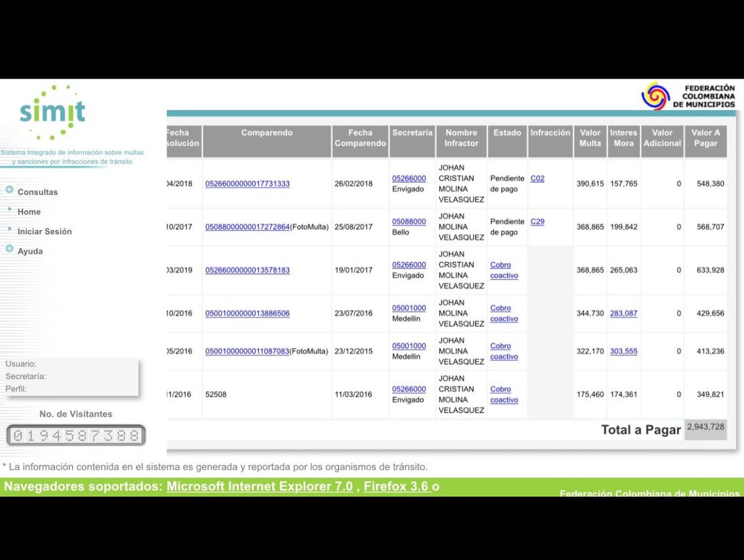Select Valor A Pagar 568,707
744x560 pixels.
click(710, 227)
